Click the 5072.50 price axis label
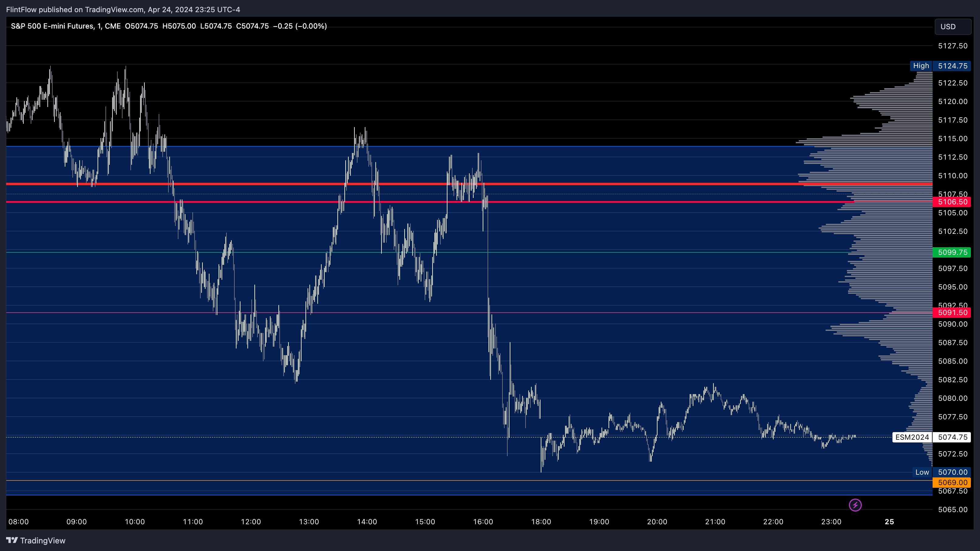The image size is (980, 551). [953, 454]
